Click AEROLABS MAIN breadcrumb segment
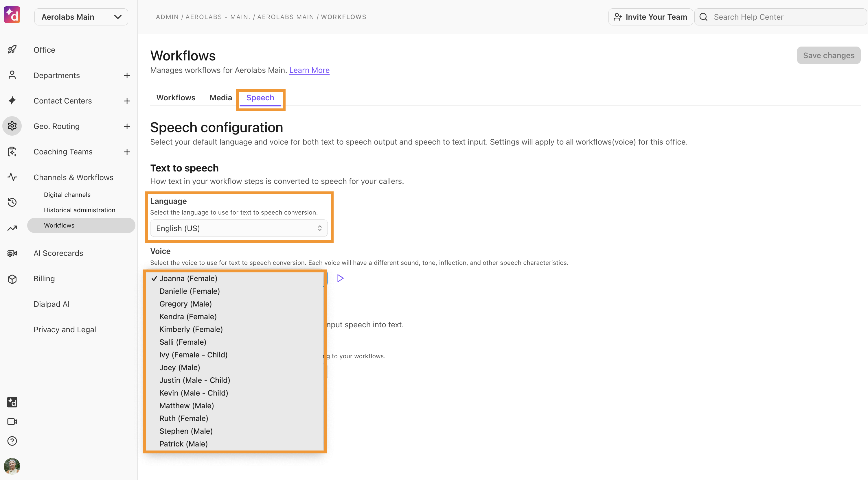Image resolution: width=868 pixels, height=480 pixels. click(285, 17)
